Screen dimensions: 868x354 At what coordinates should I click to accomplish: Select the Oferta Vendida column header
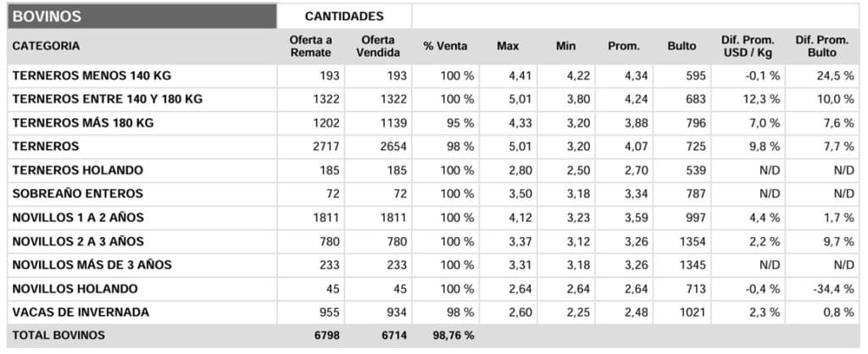point(377,46)
